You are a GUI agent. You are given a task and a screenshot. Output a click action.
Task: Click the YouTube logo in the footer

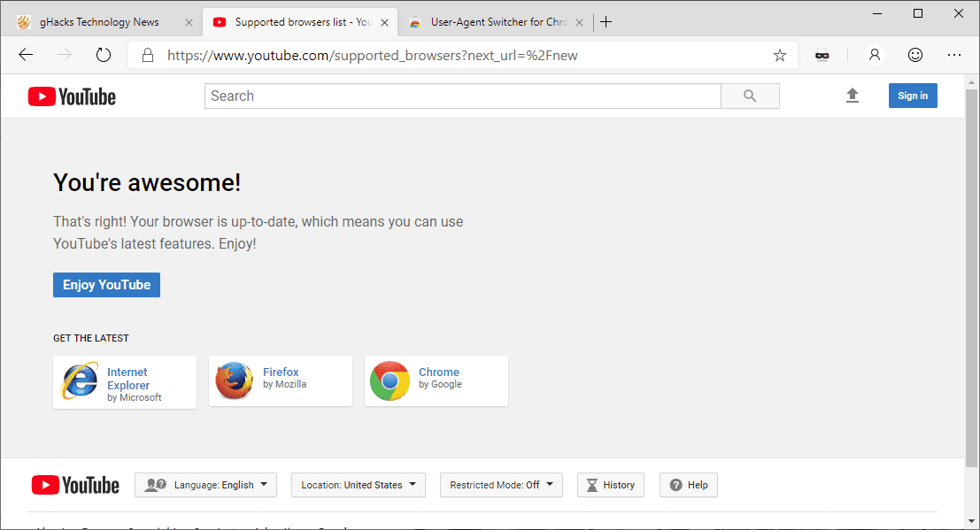point(75,485)
